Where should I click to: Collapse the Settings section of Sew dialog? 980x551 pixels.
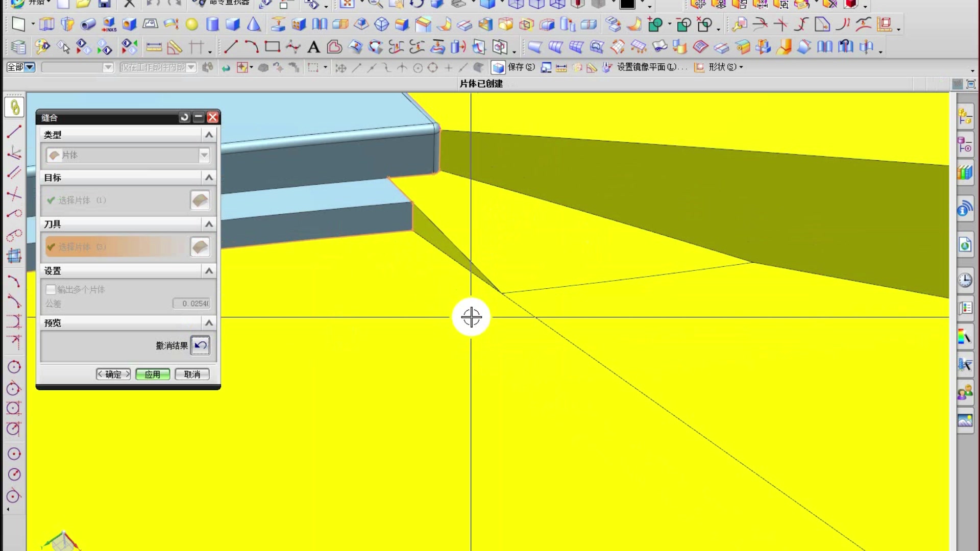(x=209, y=271)
